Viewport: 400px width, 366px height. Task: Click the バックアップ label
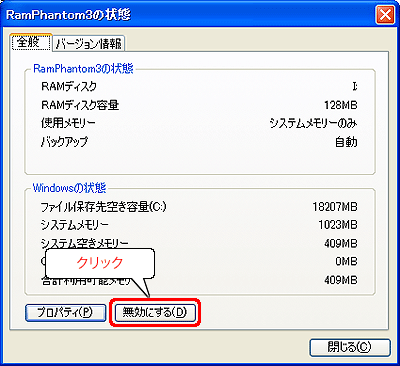click(65, 142)
